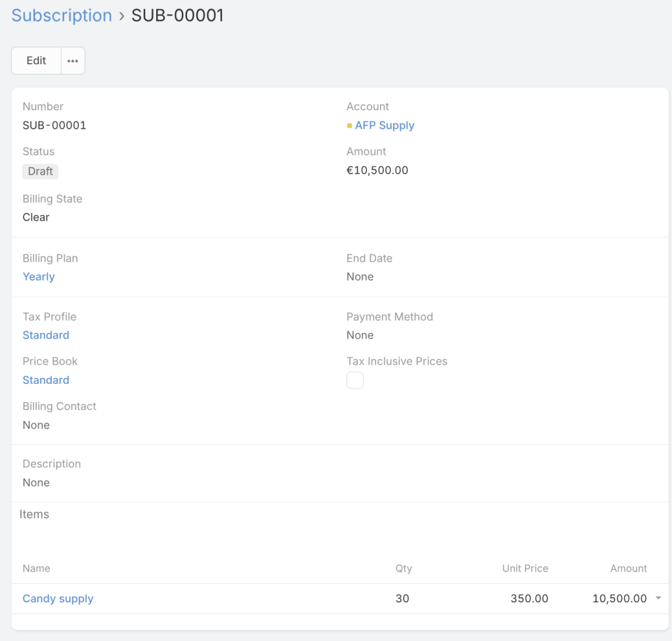This screenshot has height=641, width=672.
Task: Open the Standard tax profile link
Action: [x=46, y=335]
